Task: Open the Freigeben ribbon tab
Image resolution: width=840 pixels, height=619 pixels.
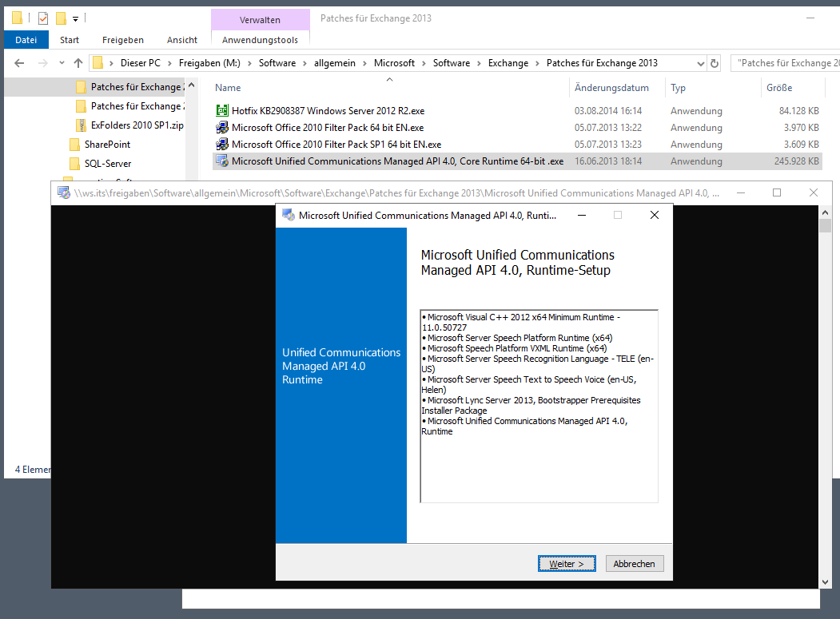Action: pyautogui.click(x=122, y=40)
